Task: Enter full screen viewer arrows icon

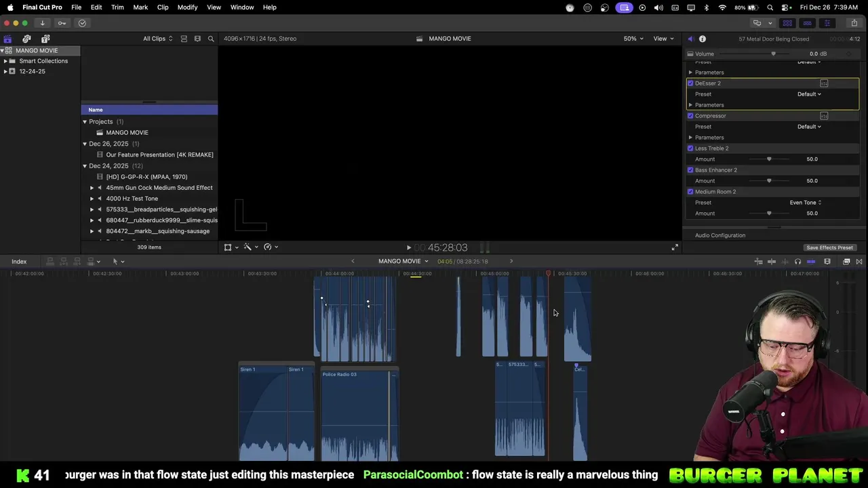Action: click(675, 248)
